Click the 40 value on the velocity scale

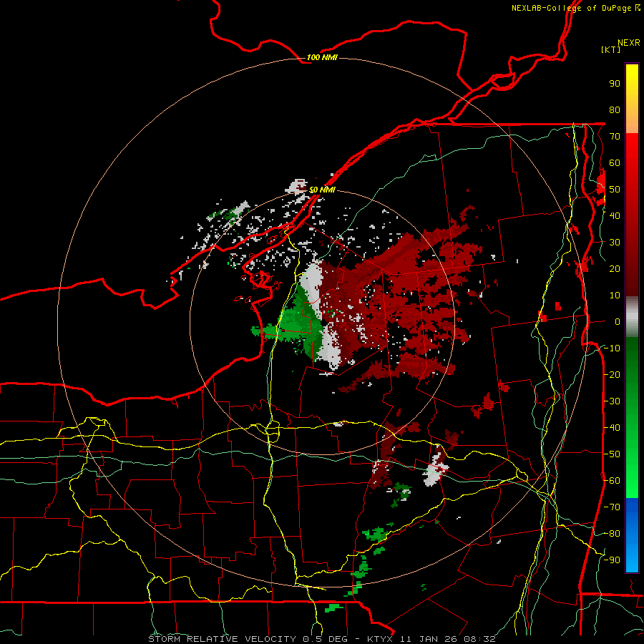pos(615,216)
